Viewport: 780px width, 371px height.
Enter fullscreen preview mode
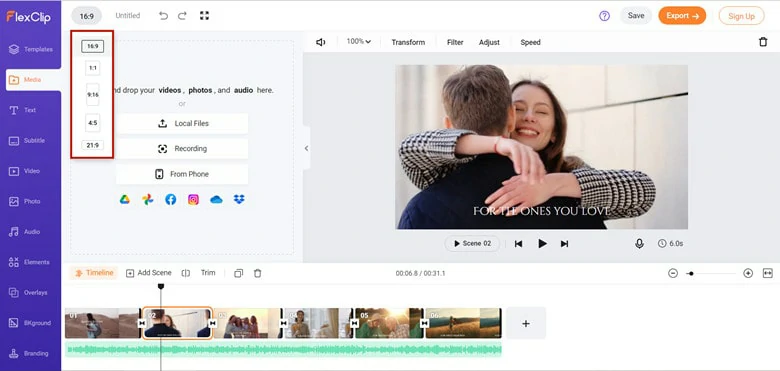(204, 16)
